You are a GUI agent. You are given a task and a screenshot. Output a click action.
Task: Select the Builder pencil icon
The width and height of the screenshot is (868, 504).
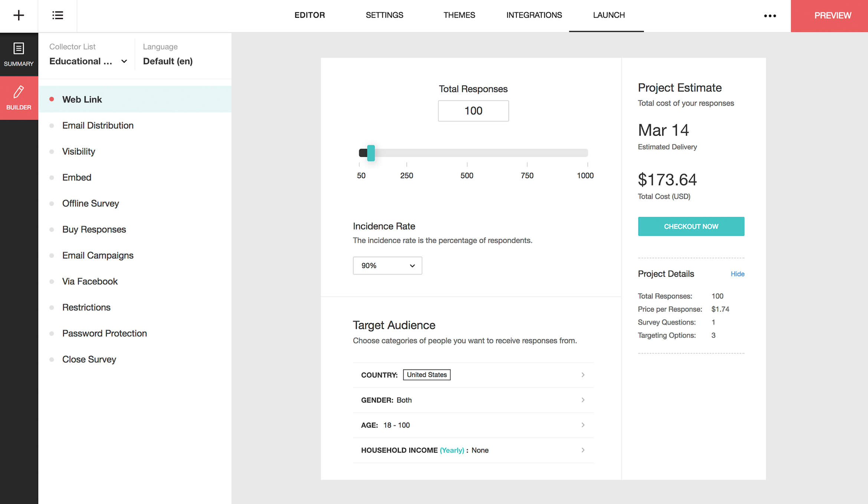click(19, 97)
